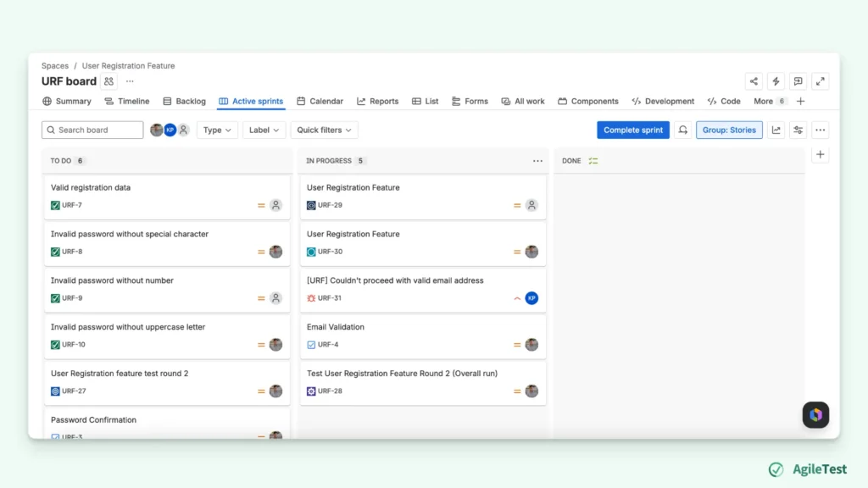Click issue type icon on URF-28

click(x=311, y=391)
